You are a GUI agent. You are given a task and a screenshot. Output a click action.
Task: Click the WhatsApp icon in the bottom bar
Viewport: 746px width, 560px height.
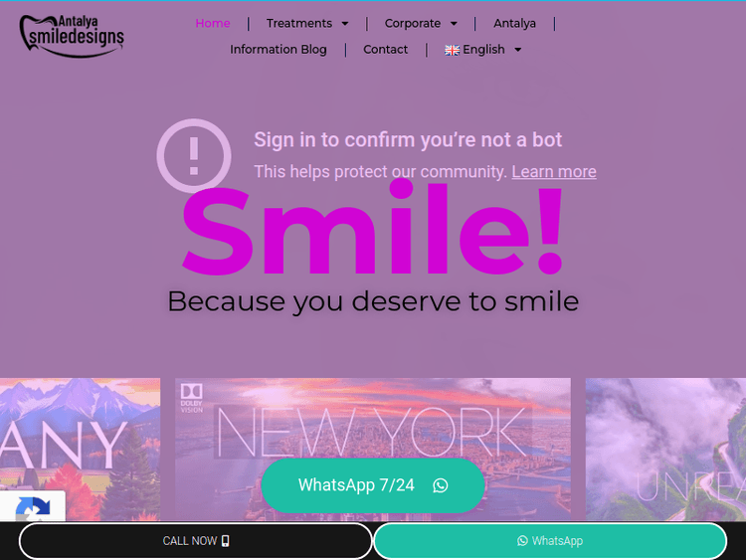point(522,541)
